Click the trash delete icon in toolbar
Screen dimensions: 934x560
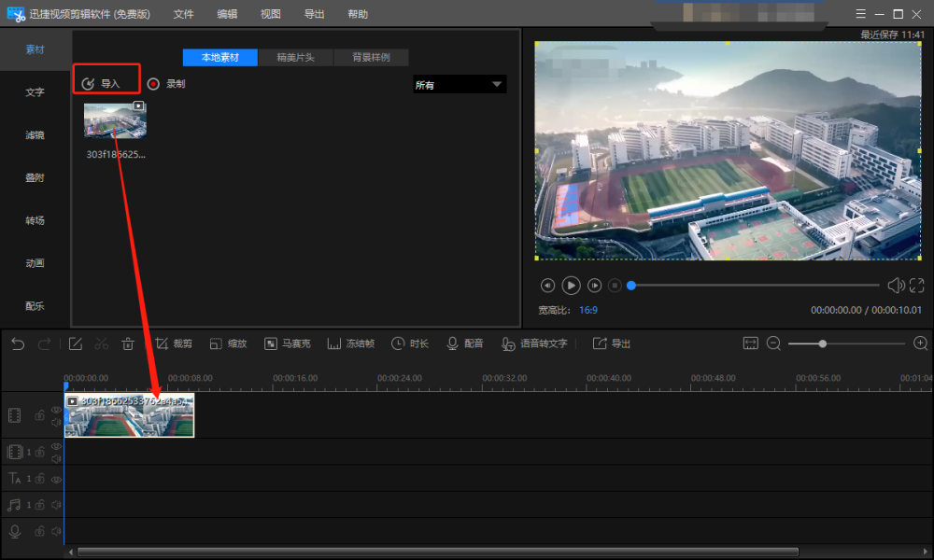tap(128, 343)
